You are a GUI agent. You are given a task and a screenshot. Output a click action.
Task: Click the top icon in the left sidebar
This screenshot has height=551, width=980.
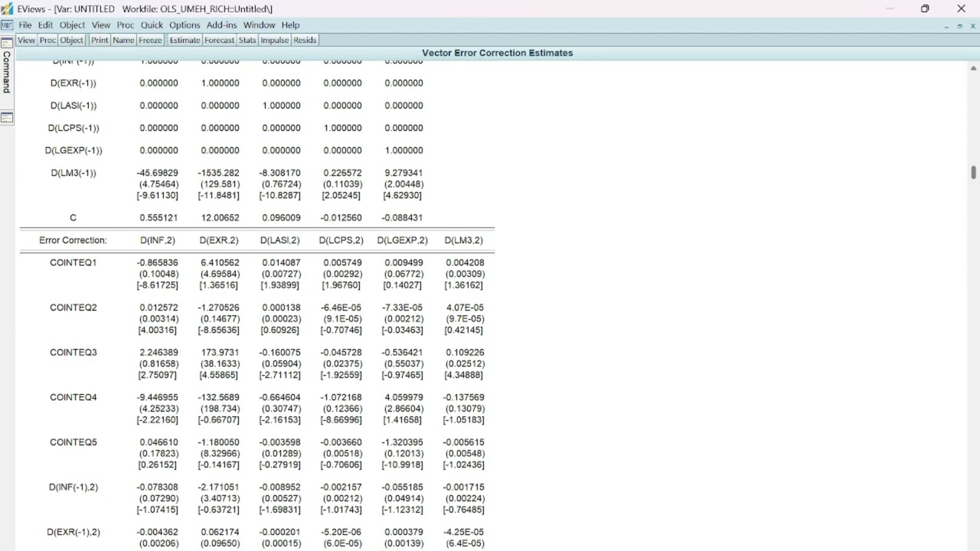pos(7,42)
